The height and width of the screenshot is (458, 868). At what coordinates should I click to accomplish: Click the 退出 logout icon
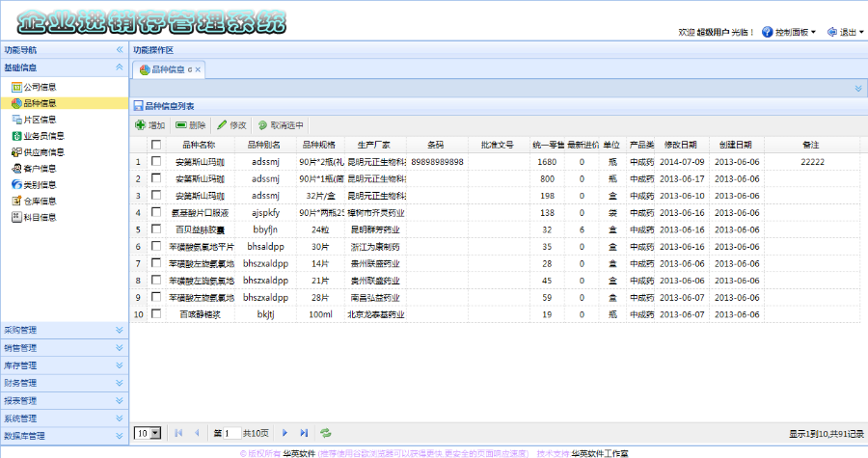coord(832,32)
